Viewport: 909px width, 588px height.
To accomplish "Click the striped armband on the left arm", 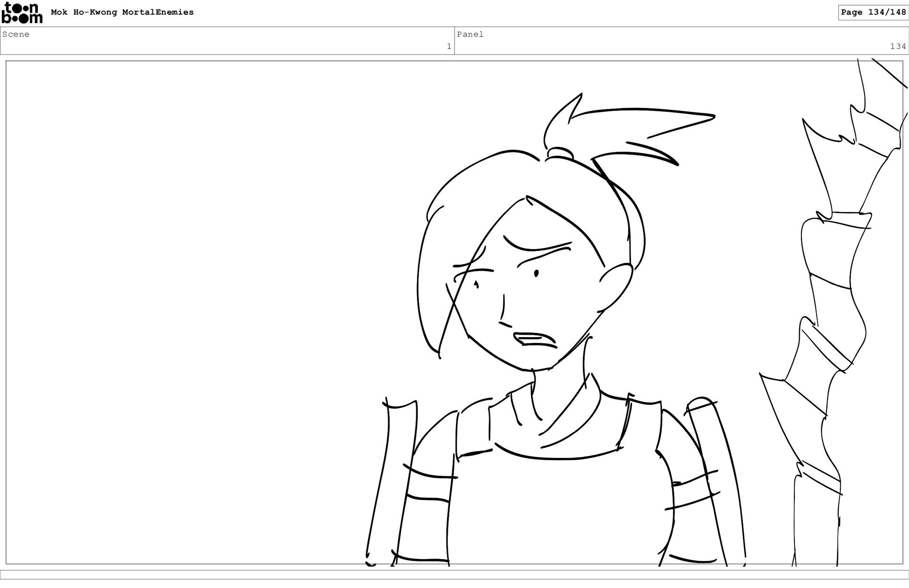I will 428,487.
